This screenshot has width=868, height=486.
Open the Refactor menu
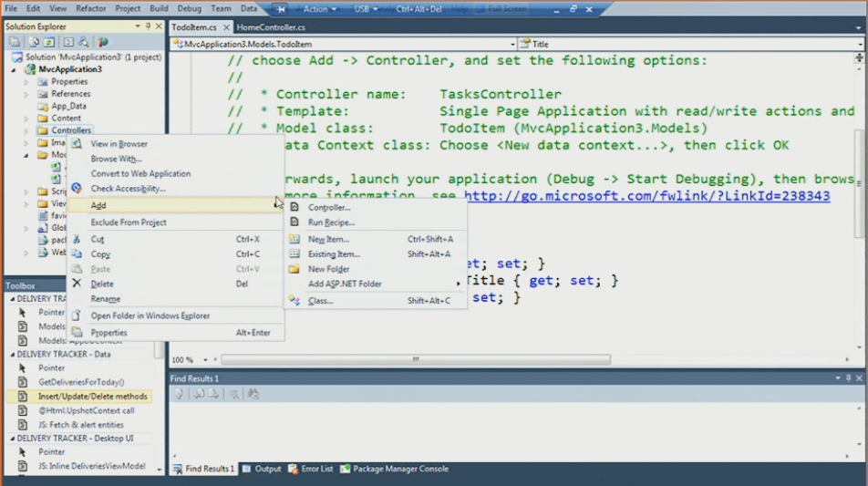coord(91,8)
